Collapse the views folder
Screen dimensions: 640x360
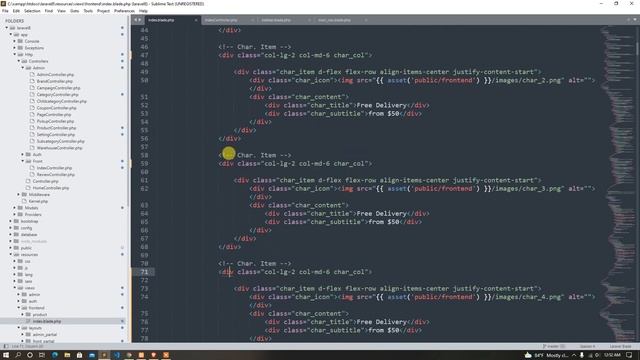pos(15,288)
